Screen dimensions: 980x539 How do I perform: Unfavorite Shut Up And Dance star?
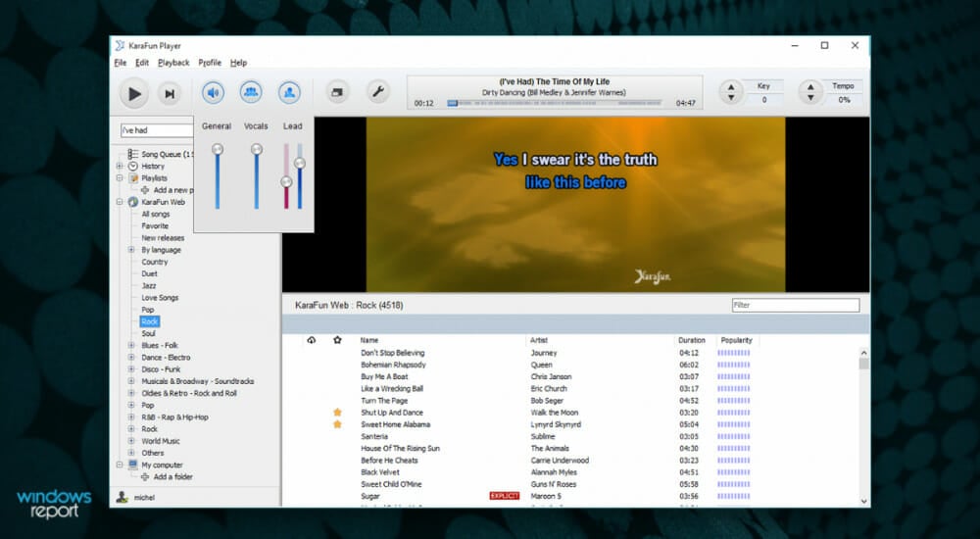(x=337, y=413)
